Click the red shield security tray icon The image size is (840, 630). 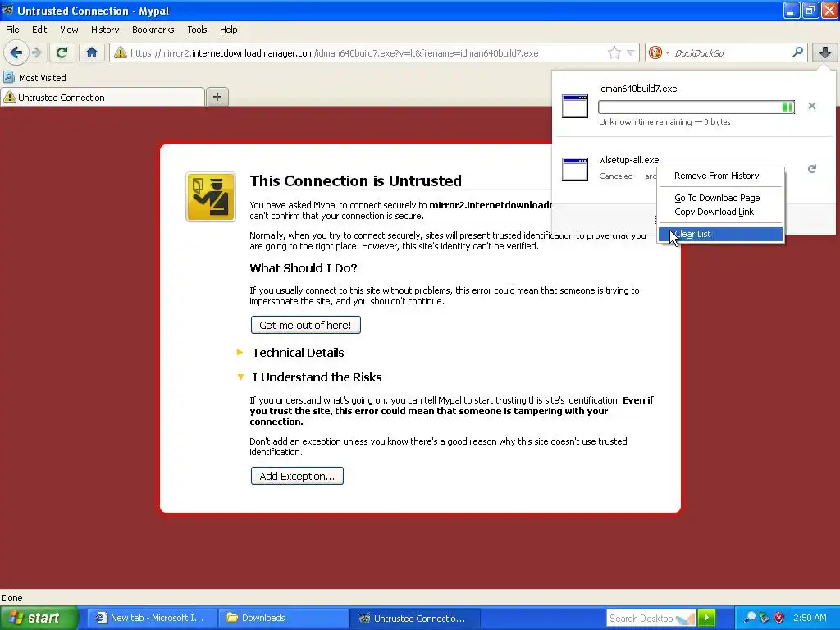(779, 618)
